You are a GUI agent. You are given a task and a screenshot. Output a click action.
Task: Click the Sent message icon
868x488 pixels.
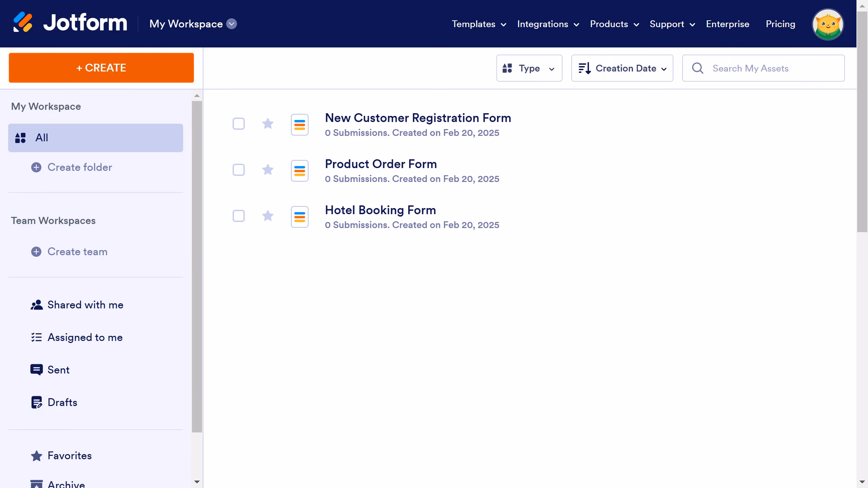pyautogui.click(x=37, y=370)
